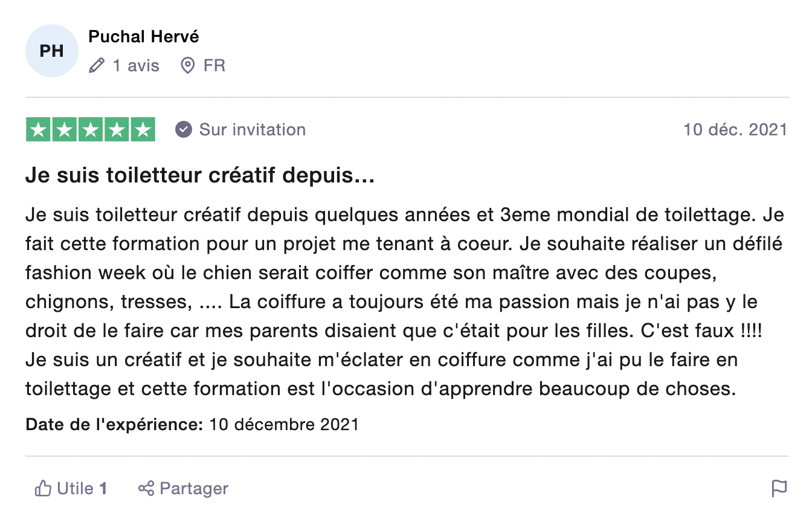
Task: Click the review body text paragraph
Action: coord(405,301)
